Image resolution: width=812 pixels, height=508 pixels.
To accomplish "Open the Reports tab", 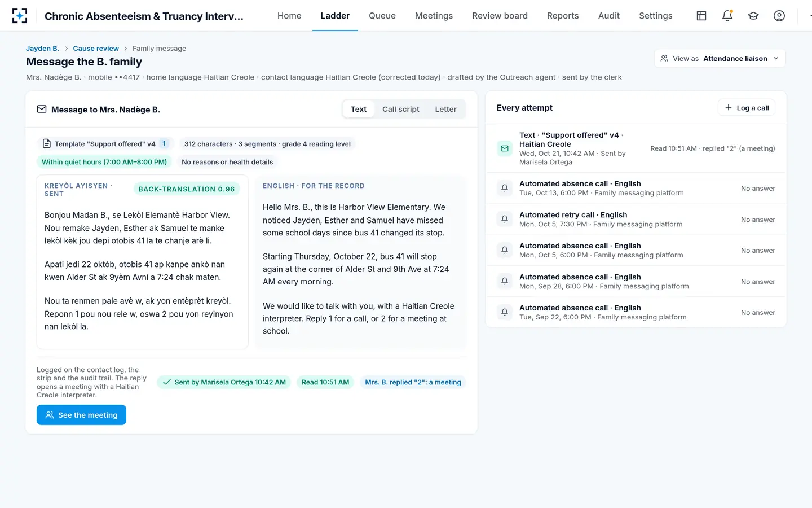I will click(563, 16).
